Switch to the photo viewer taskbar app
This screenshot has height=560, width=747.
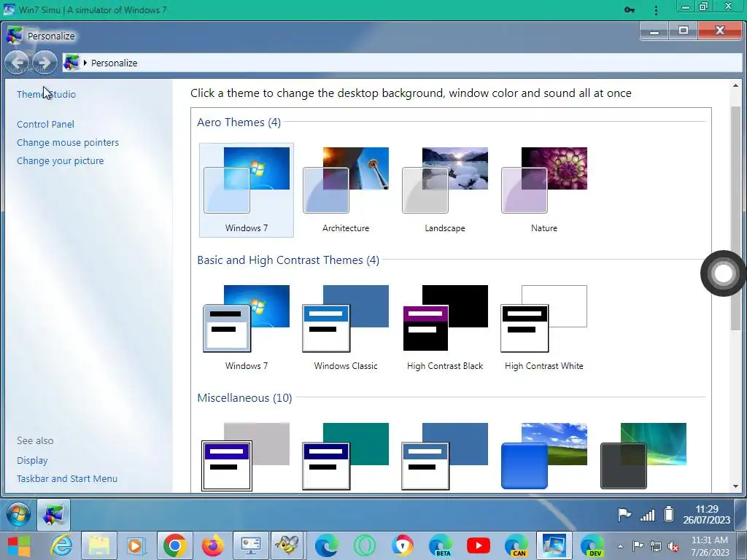click(554, 545)
